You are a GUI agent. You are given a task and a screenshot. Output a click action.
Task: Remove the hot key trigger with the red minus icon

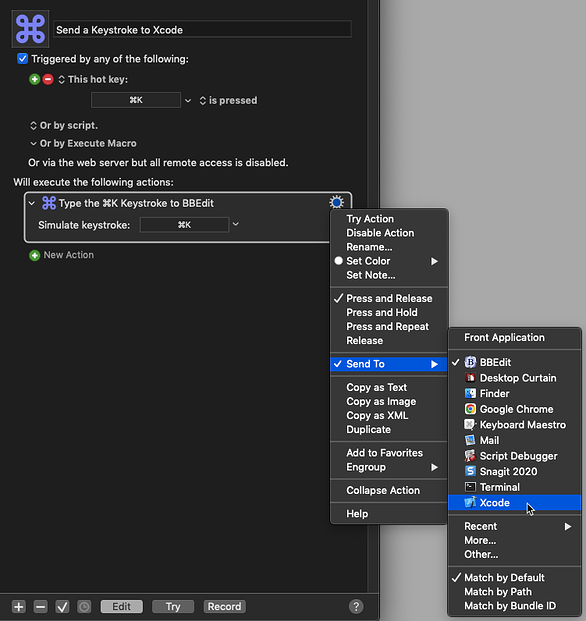48,79
